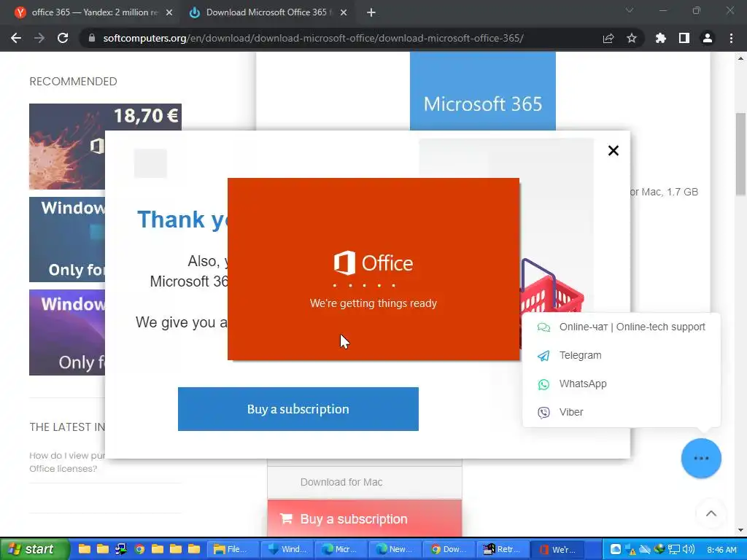
Task: Click the Viber phone icon
Action: (x=543, y=413)
